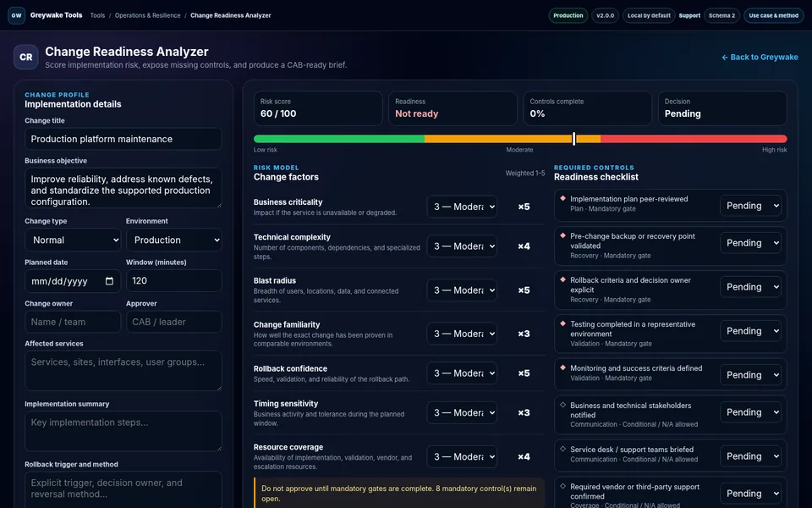Click the red high-risk segment of risk bar
The height and width of the screenshot is (508, 812).
(694, 139)
